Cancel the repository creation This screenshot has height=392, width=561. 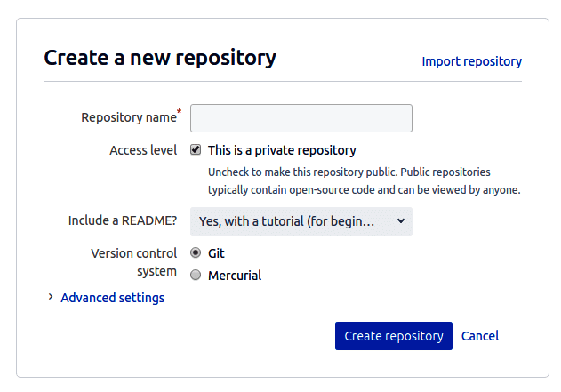click(x=480, y=336)
